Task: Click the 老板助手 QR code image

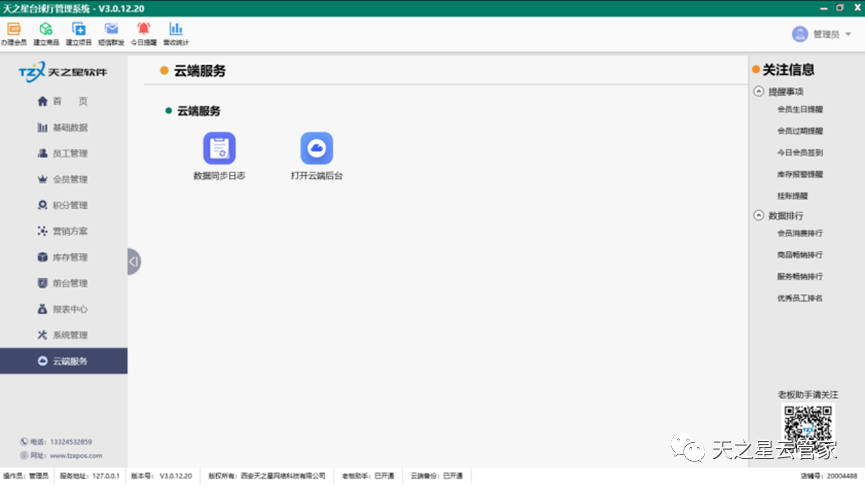Action: click(807, 426)
